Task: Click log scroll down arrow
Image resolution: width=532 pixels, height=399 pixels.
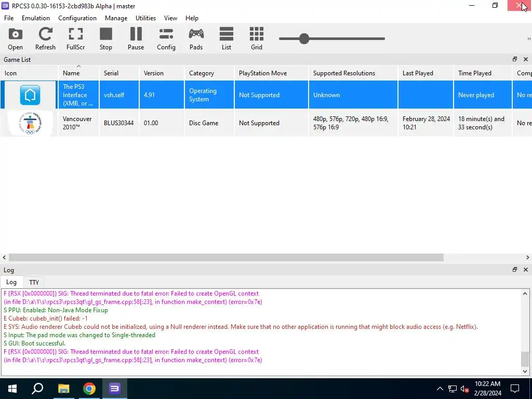Action: coord(525,371)
